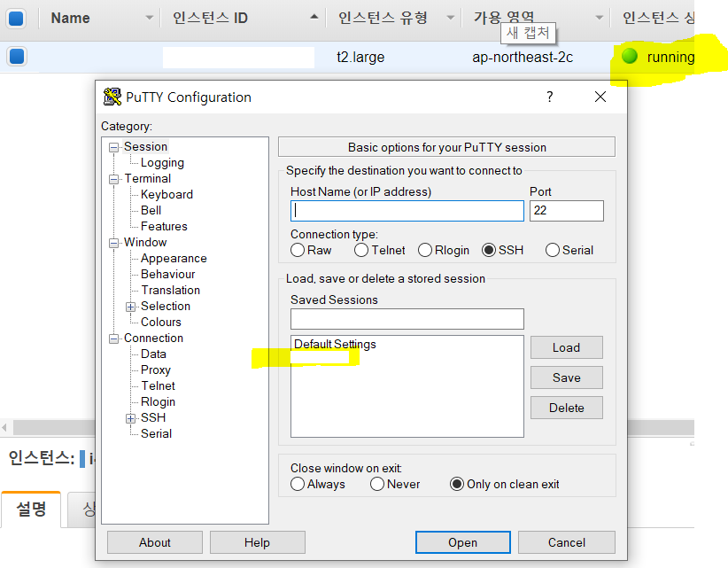The height and width of the screenshot is (568, 728).
Task: Click the PuTTY icon in the title bar
Action: coord(112,97)
